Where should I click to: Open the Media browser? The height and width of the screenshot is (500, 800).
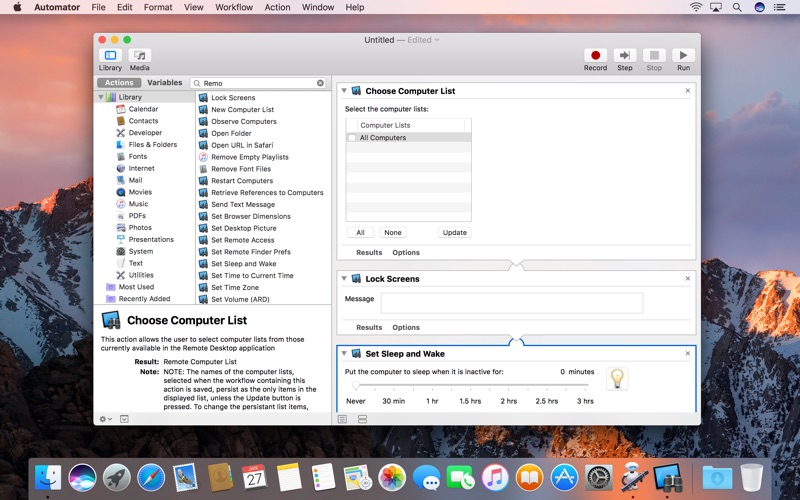(140, 56)
